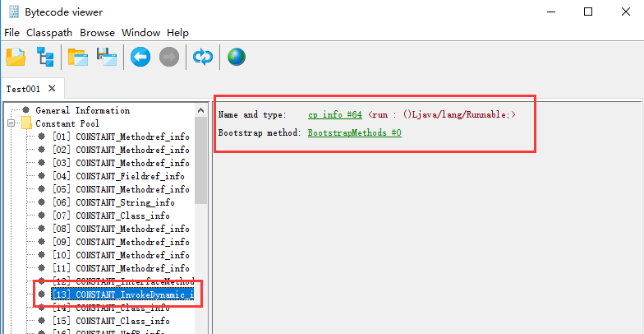The width and height of the screenshot is (644, 334).
Task: Click the Constant Pool folder icon
Action: (26, 123)
